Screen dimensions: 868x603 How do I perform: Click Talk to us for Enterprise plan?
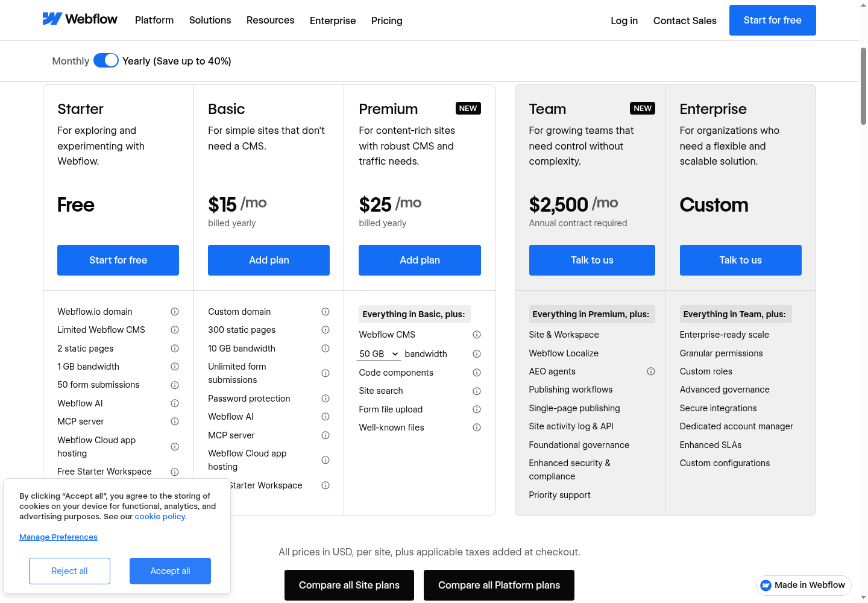point(740,260)
